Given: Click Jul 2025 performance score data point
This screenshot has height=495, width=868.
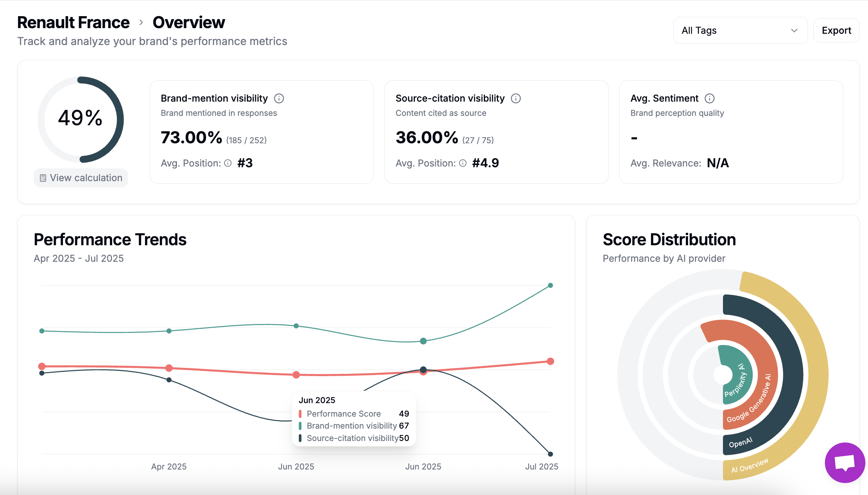Looking at the screenshot, I should (x=550, y=361).
